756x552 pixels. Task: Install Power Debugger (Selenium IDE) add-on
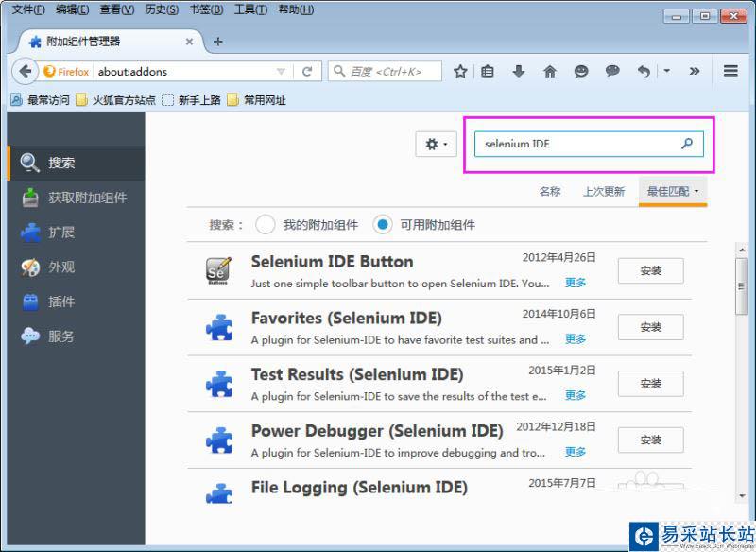(650, 440)
